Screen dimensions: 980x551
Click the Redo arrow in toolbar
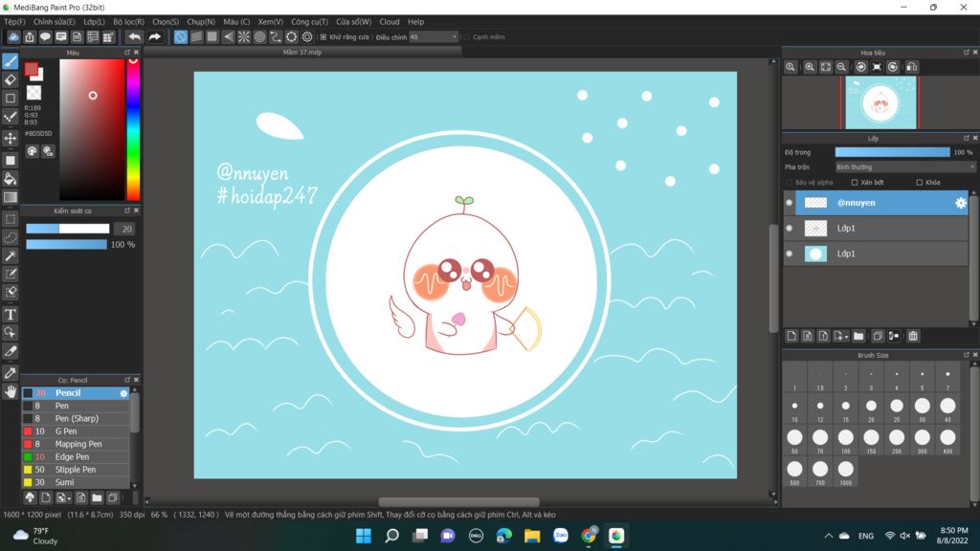point(154,37)
